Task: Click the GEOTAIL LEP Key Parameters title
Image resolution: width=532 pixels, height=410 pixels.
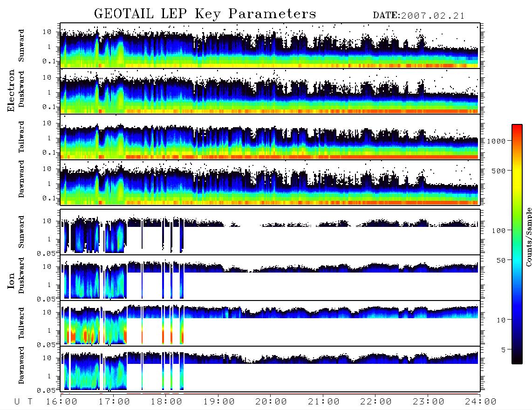Action: pyautogui.click(x=205, y=14)
